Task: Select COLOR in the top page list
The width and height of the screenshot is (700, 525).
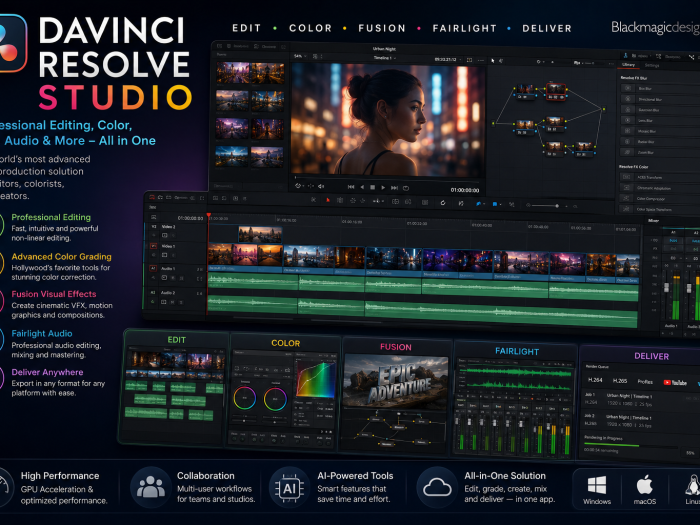Action: (311, 28)
